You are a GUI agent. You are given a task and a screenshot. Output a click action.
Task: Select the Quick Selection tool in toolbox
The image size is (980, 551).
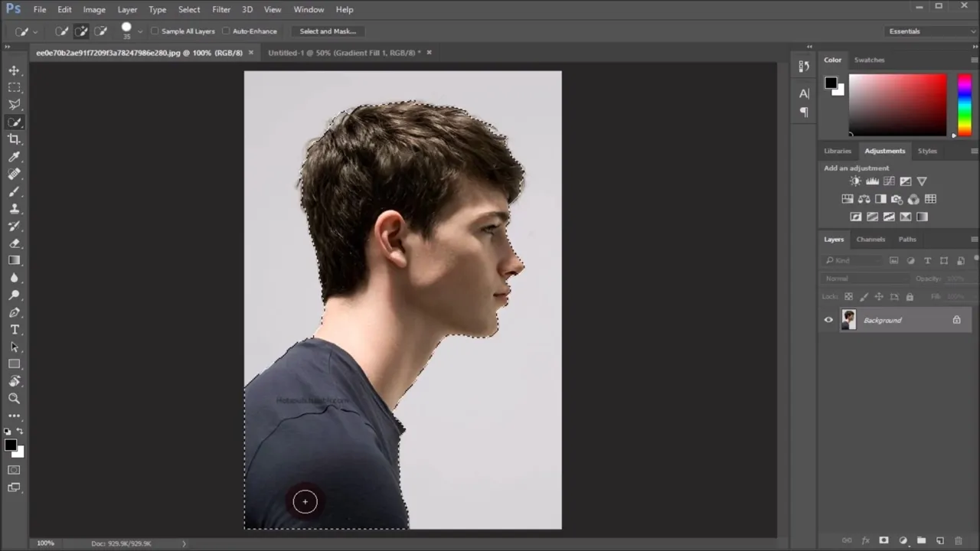(x=15, y=122)
